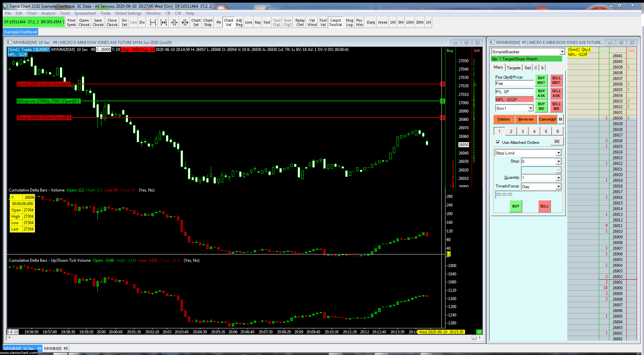Toggle the M button beside CancelAll

pyautogui.click(x=561, y=119)
